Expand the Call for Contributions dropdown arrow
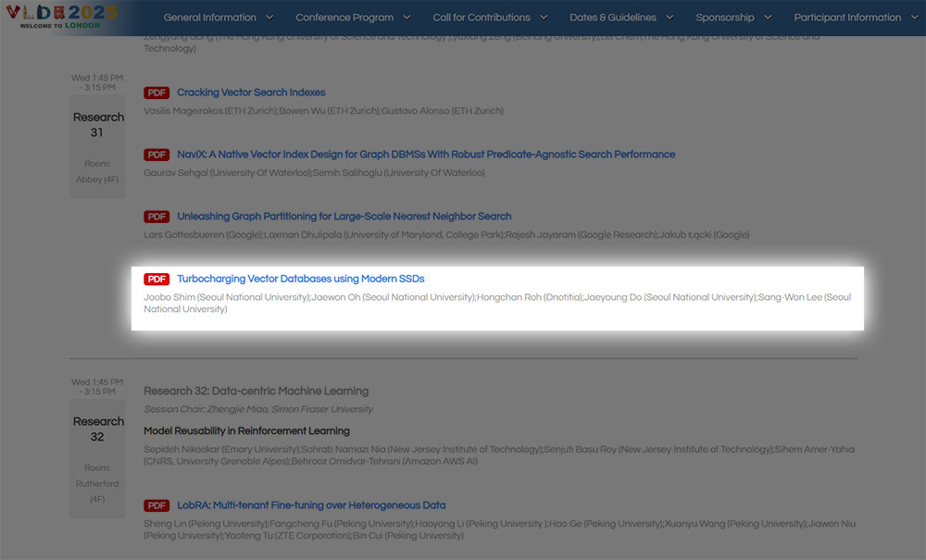Screen dimensions: 926x560 544,18
